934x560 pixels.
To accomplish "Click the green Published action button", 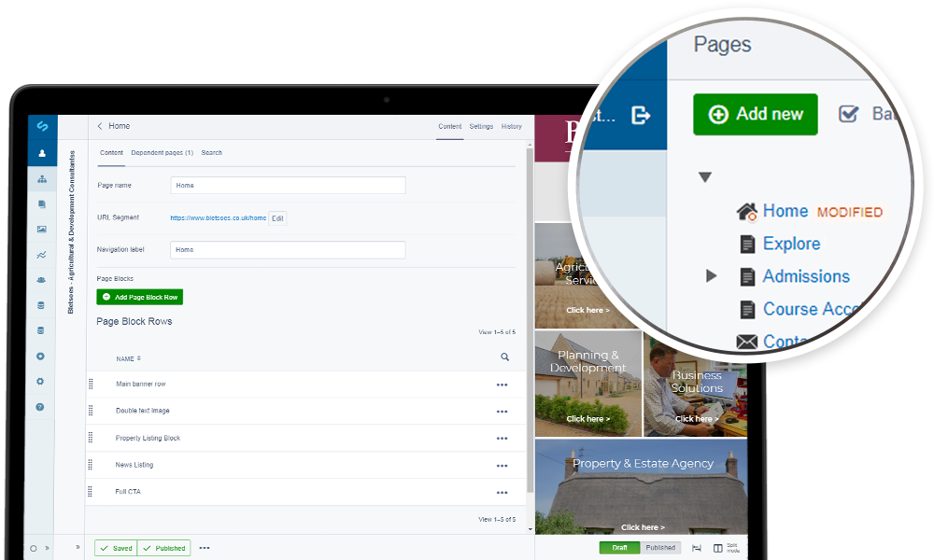I will [x=163, y=548].
